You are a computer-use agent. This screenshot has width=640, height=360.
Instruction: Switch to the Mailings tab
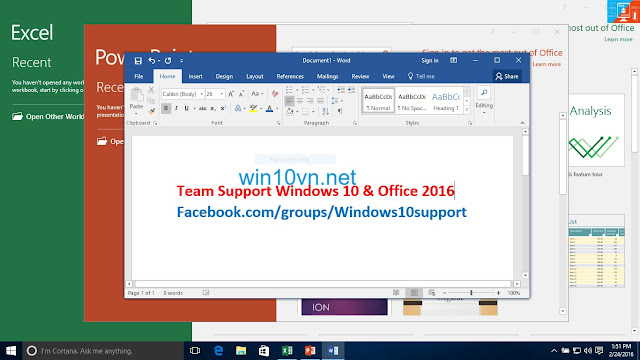click(x=327, y=76)
